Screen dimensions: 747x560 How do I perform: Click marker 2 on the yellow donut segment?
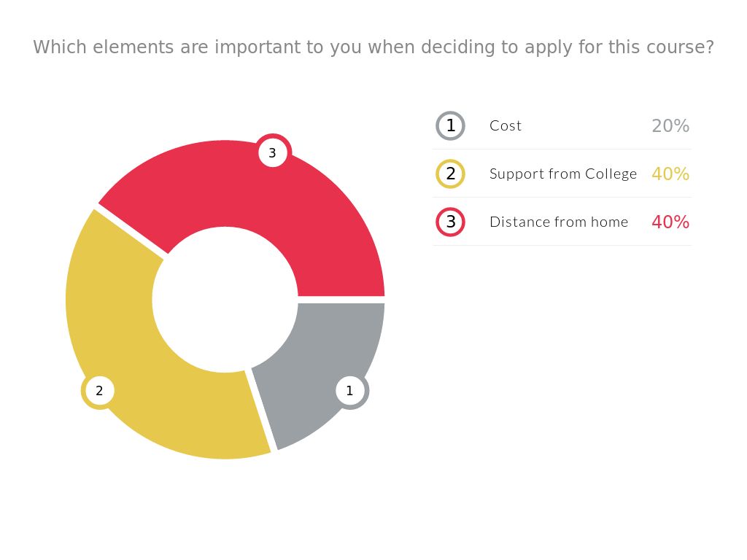[x=99, y=391]
